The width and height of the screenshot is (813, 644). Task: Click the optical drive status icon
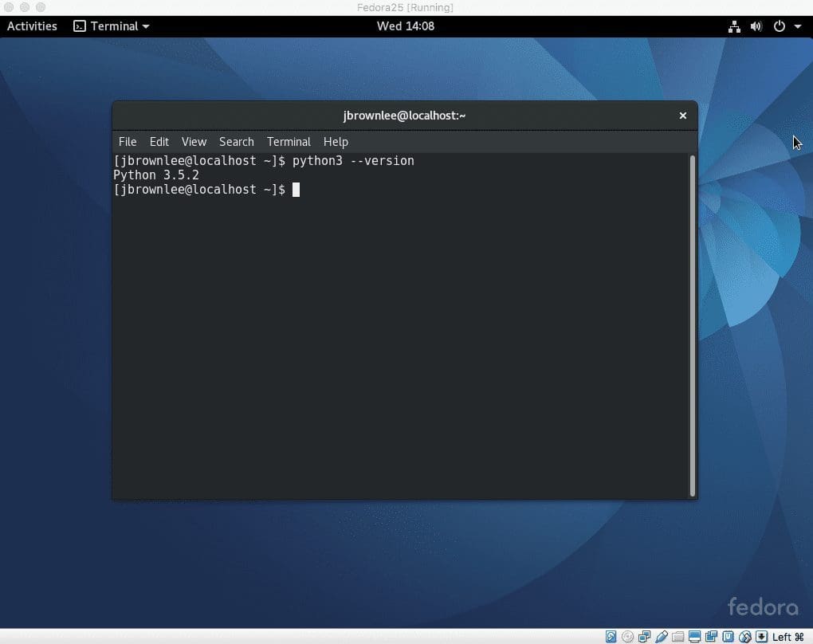click(627, 636)
